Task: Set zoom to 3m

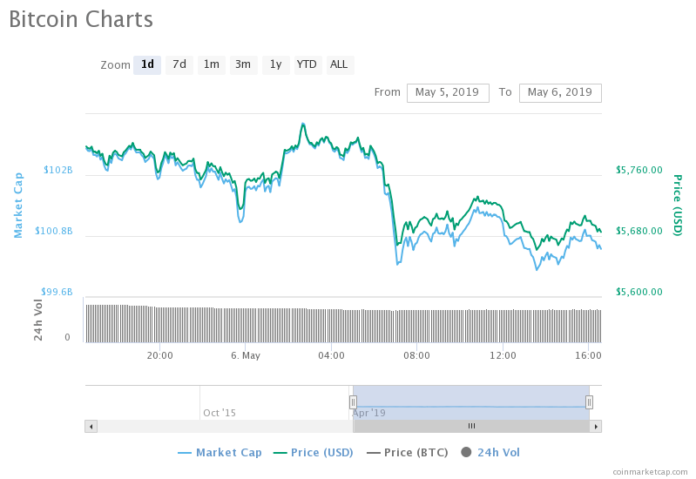Action: tap(243, 65)
